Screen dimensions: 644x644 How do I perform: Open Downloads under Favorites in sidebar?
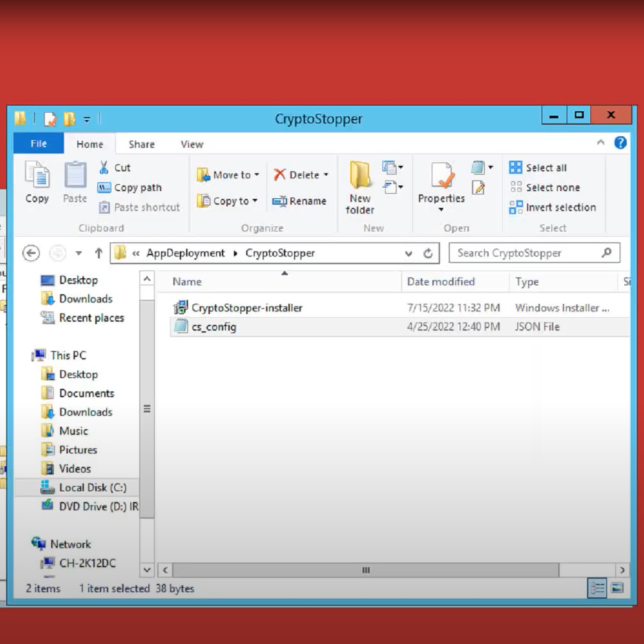click(x=77, y=299)
